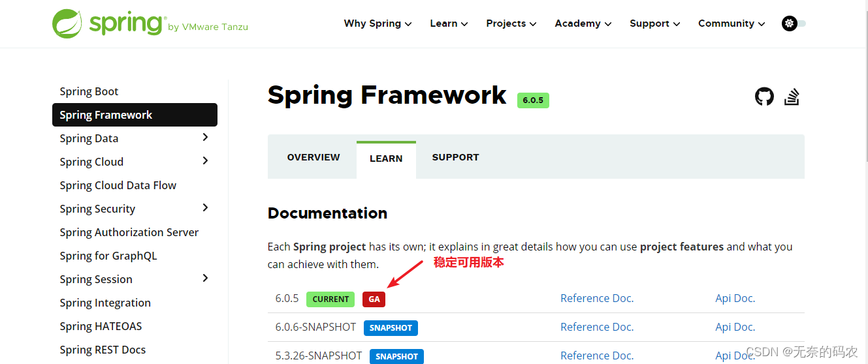Open Spring Authorization Server
The height and width of the screenshot is (364, 868).
pos(129,232)
